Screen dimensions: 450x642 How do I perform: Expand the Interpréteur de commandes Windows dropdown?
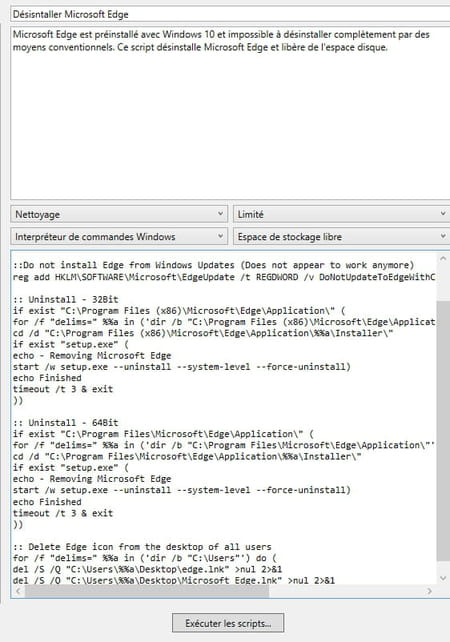coord(119,237)
